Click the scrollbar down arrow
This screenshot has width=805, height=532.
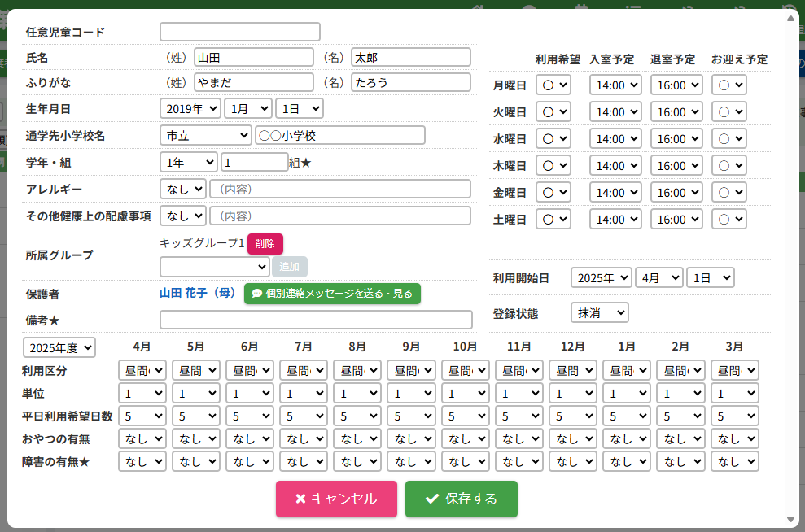pyautogui.click(x=790, y=518)
